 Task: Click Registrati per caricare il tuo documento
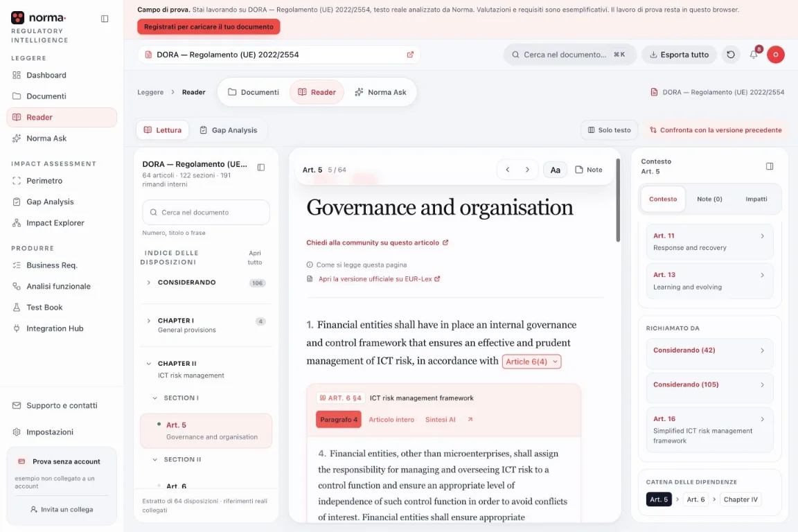point(209,26)
